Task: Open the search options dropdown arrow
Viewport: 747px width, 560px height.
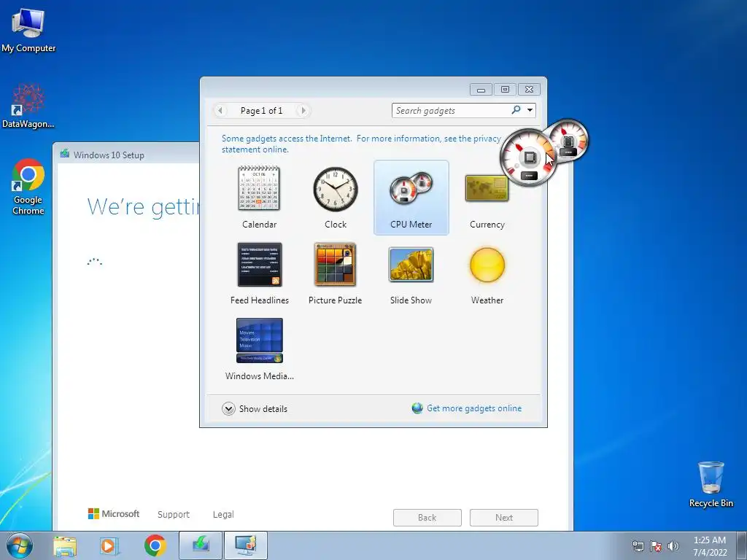Action: coord(530,111)
